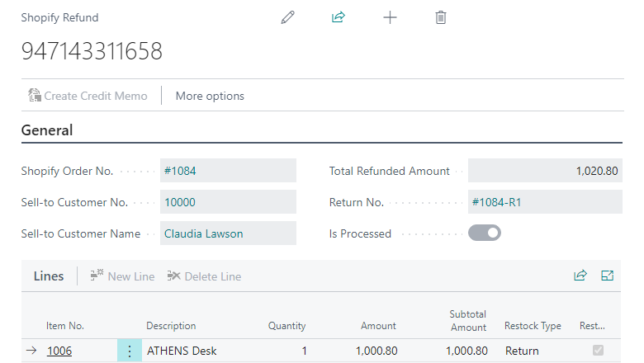
Task: Open item number 1006 link
Action: pos(59,351)
